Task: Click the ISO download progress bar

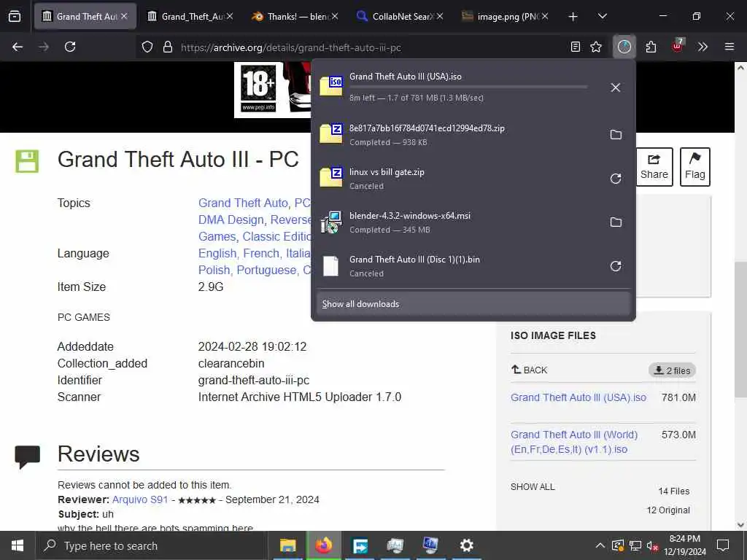Action: tap(468, 87)
